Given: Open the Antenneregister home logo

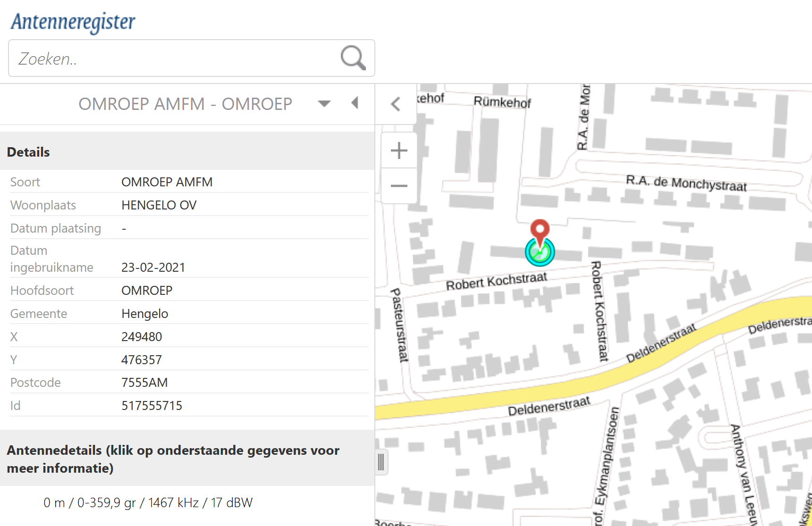Looking at the screenshot, I should [x=73, y=22].
